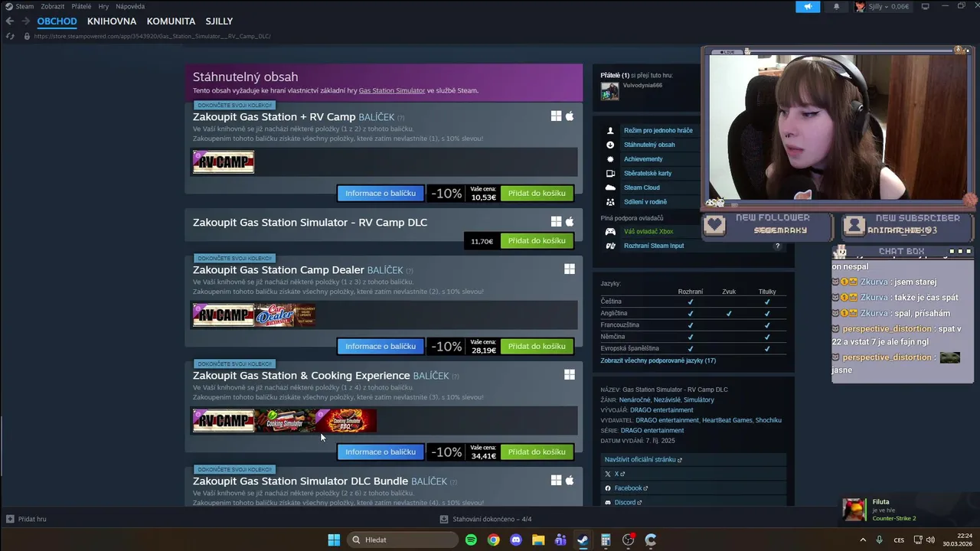The image size is (980, 551).
Task: Click Přidat hru at bottom left
Action: tap(27, 519)
